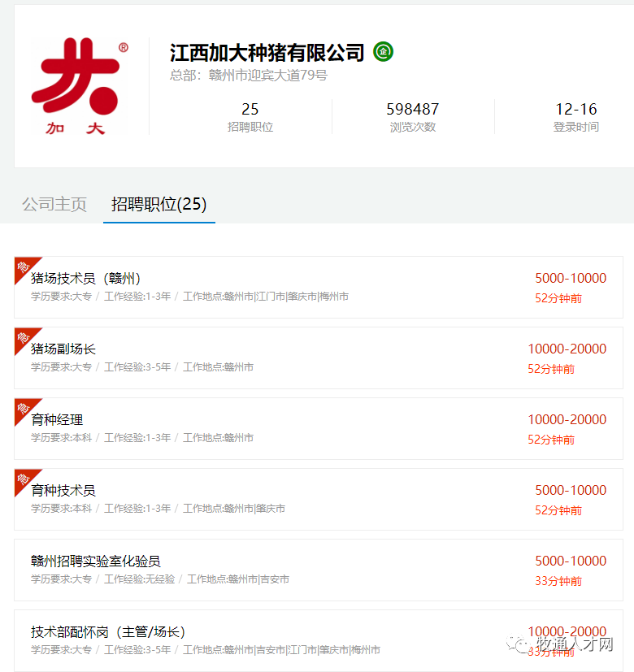Open company title 江西加大种猪有限公司
Screen dimensions: 634x672
coord(267,53)
